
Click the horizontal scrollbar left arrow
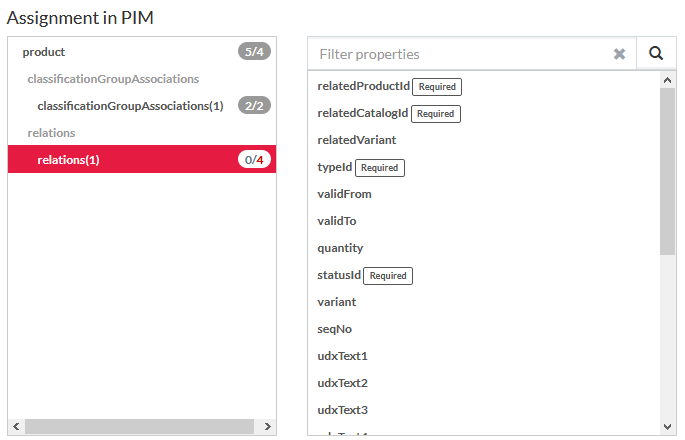click(x=15, y=426)
